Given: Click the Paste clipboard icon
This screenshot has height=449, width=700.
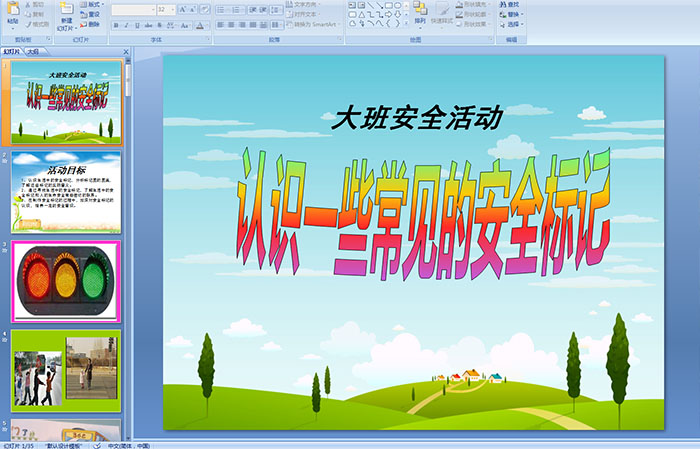Looking at the screenshot, I should 13,8.
